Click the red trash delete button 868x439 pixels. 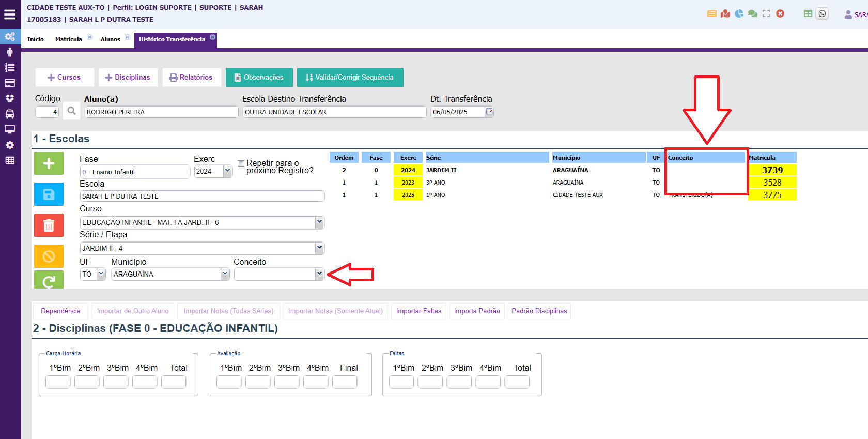pos(49,225)
